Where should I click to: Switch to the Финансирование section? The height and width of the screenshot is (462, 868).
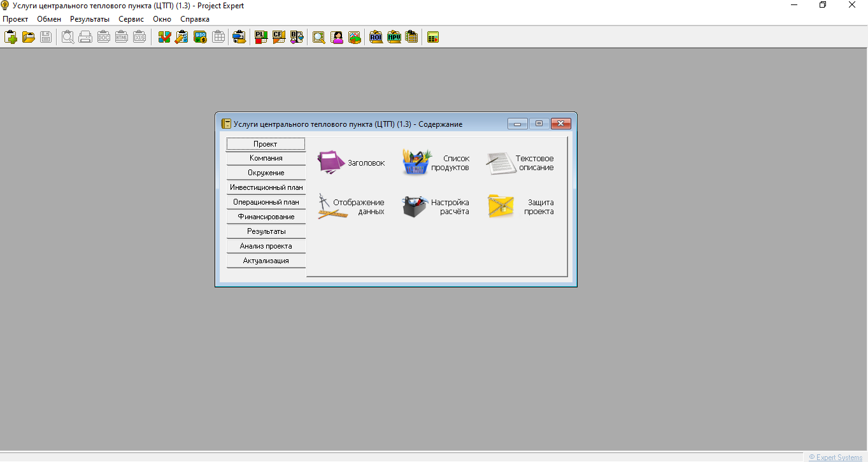coord(266,217)
